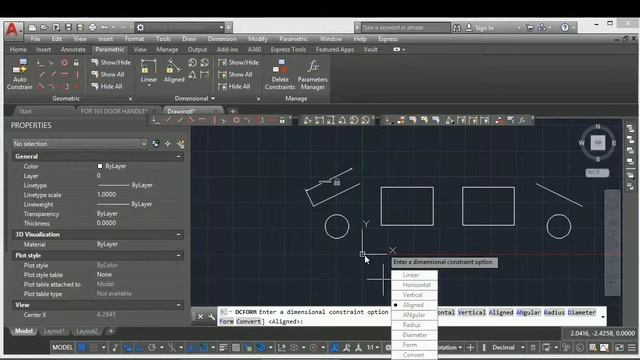Screen dimensions: 640x360
Task: Click the command line customize wrench icon
Action: coord(211,317)
